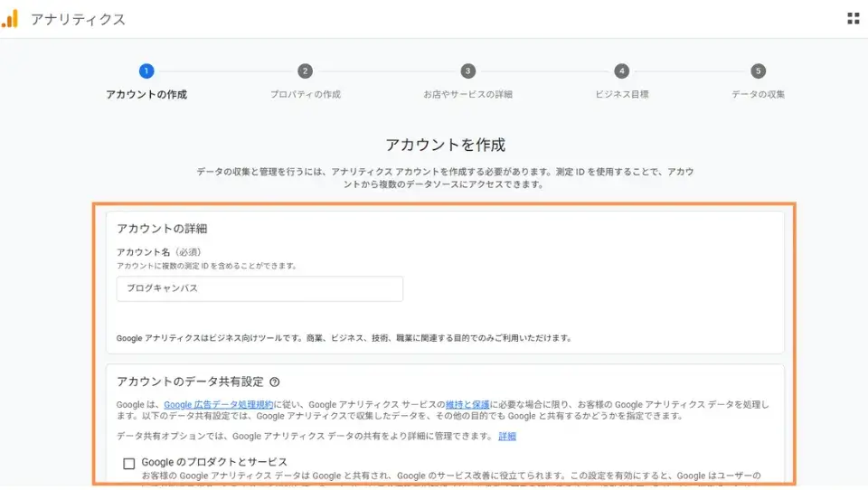
Task: Click the アカウント名 input field
Action: (x=259, y=288)
